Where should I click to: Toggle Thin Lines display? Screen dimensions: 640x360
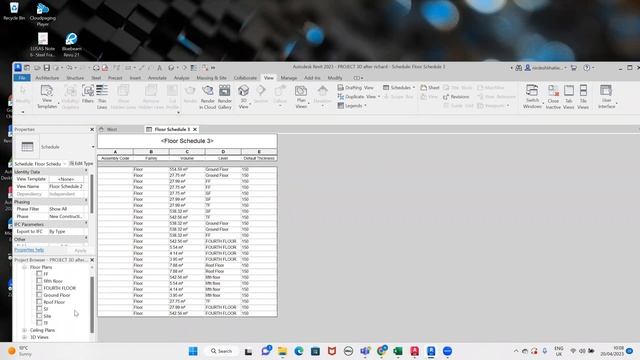[102, 97]
